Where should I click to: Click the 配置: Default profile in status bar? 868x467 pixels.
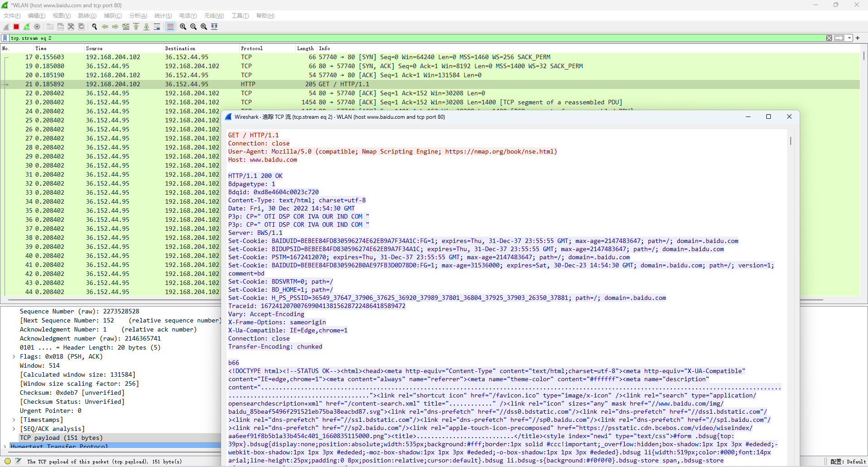click(x=848, y=462)
